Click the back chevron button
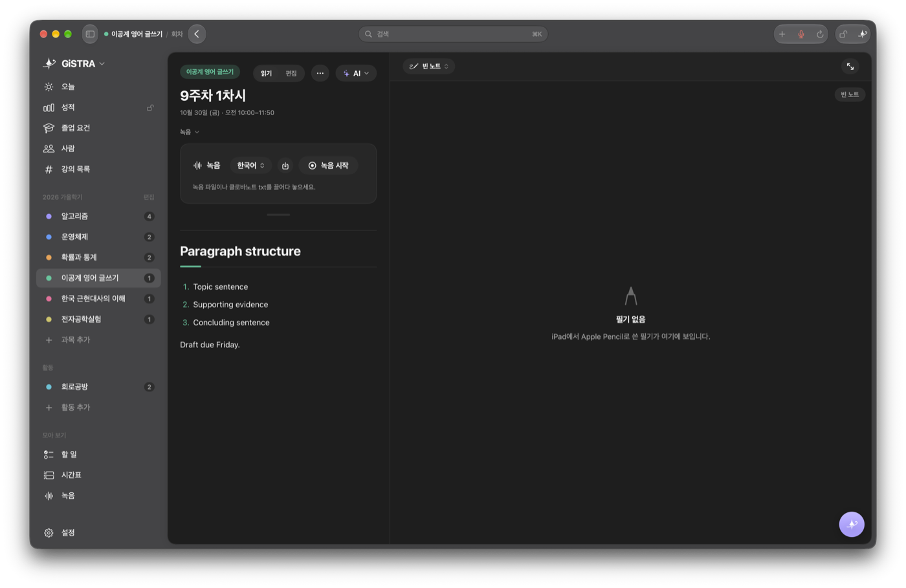 click(x=197, y=34)
